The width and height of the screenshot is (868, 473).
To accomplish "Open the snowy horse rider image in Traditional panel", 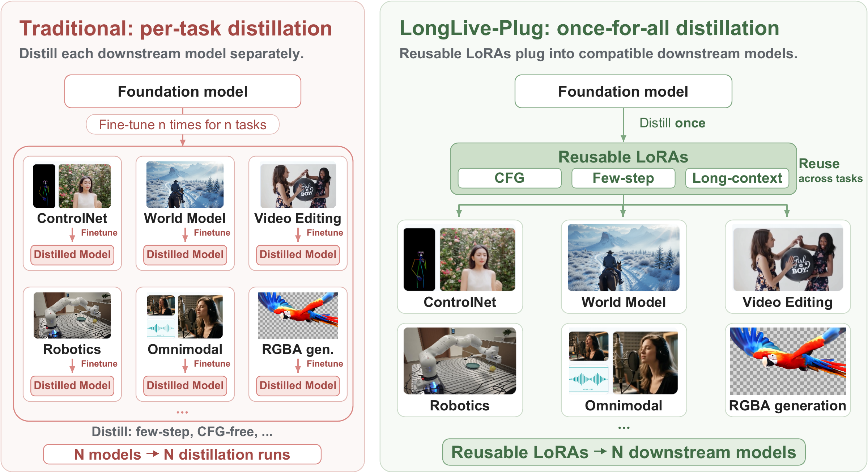I will tap(185, 185).
